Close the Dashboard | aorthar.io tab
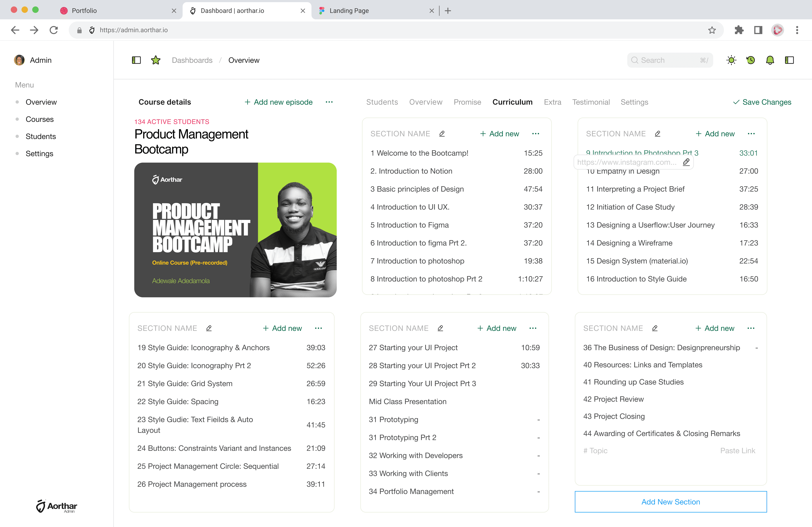The width and height of the screenshot is (812, 527). point(303,11)
